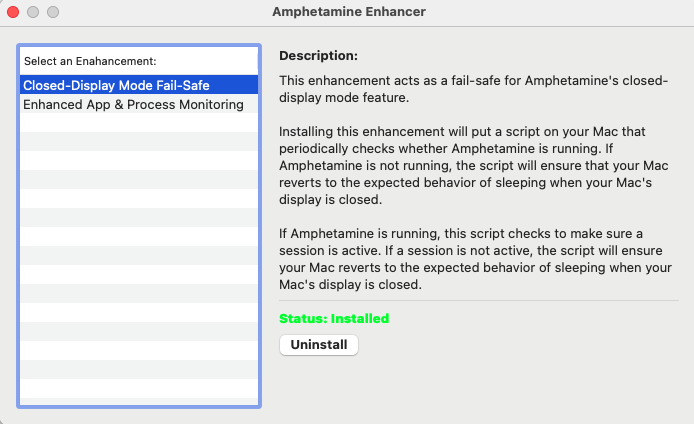Close the Amphetamine Enhancer window

tap(13, 12)
